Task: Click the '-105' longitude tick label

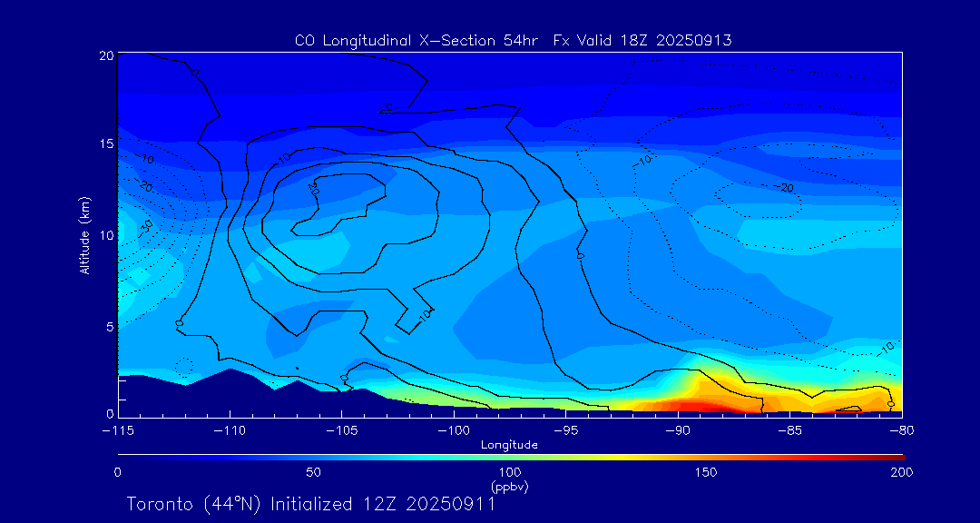Action: tap(342, 431)
